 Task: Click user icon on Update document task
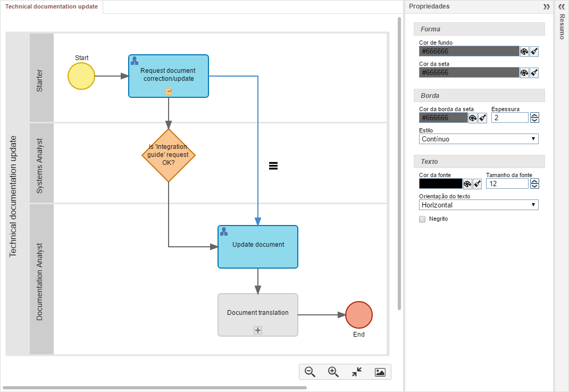point(224,231)
